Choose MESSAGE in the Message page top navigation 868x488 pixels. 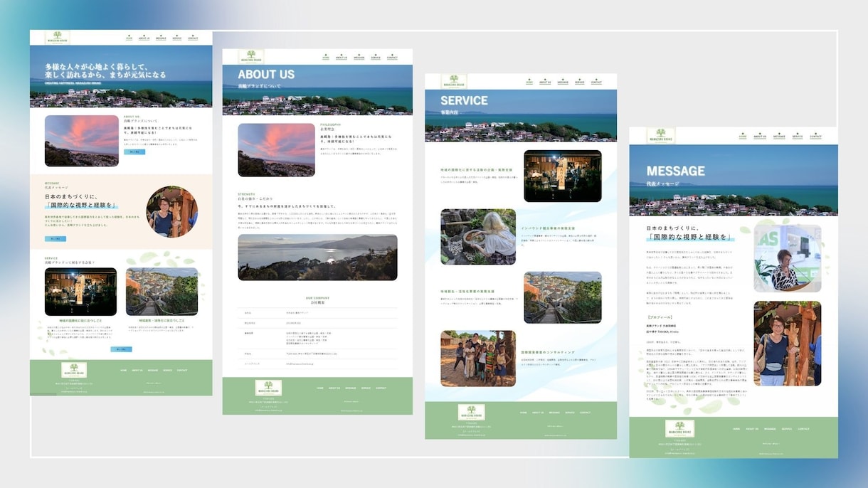pyautogui.click(x=779, y=135)
